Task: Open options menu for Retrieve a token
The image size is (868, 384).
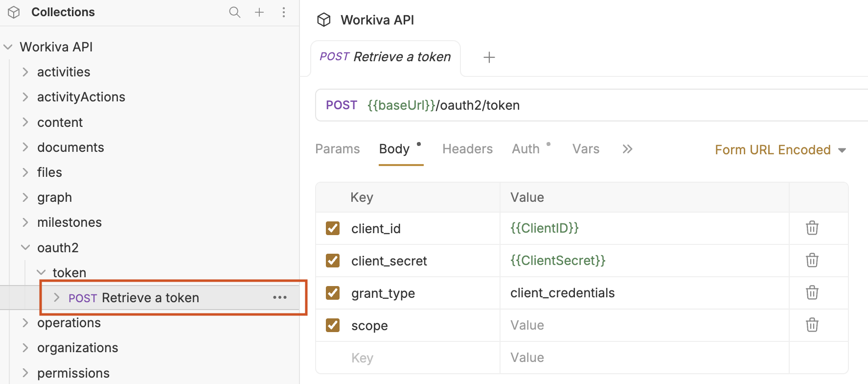Action: point(280,297)
